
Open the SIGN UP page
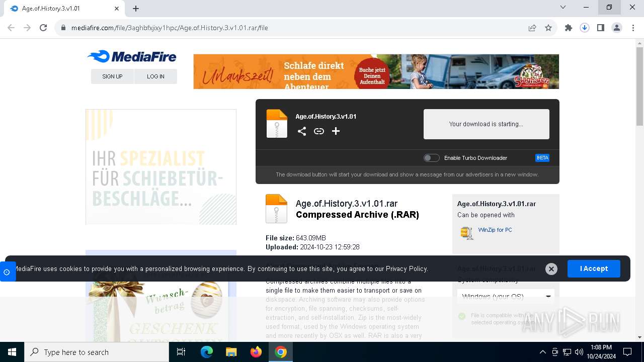click(112, 76)
